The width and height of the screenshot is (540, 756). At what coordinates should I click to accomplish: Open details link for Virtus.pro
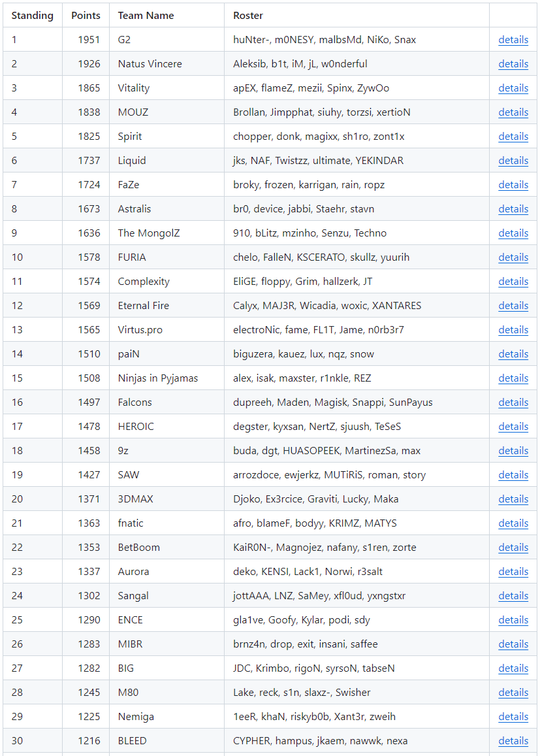pos(513,330)
